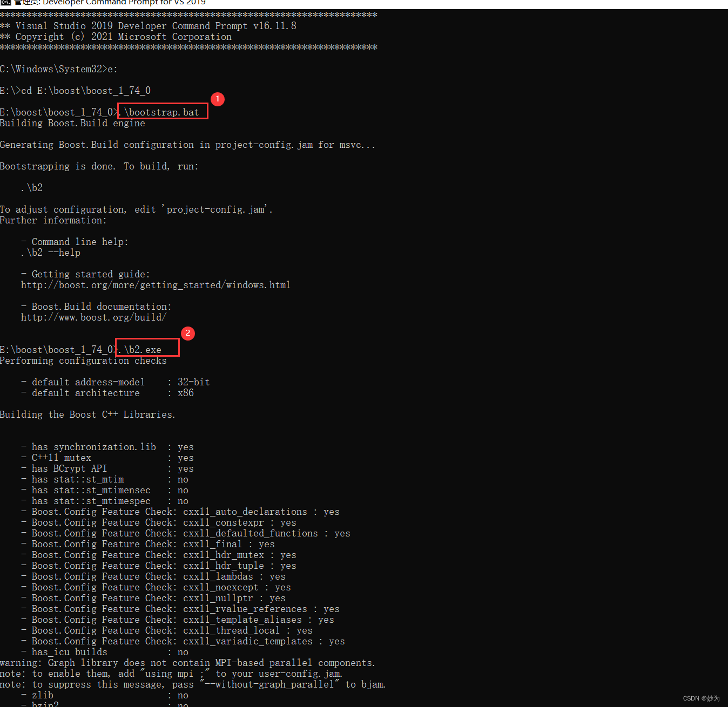Screen dimensions: 728x707
Task: Click the 'has stat::st_mtimensec : no' line
Action: tap(105, 490)
